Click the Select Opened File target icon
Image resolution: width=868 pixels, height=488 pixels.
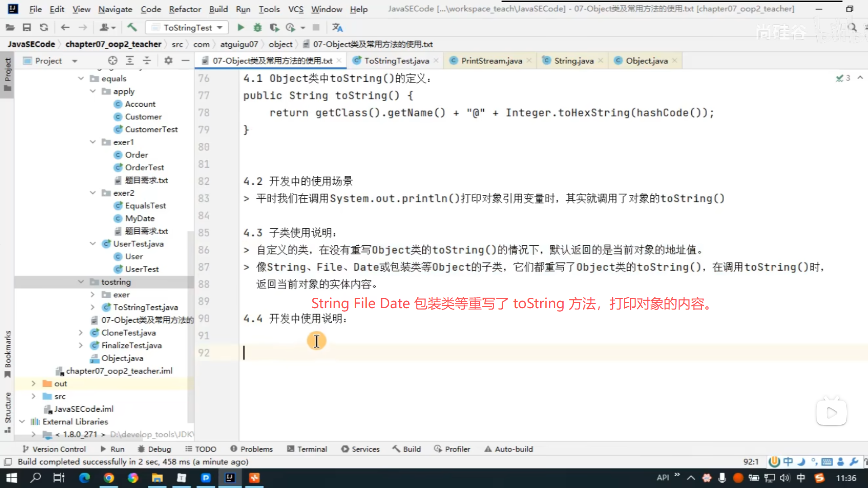pos(113,61)
